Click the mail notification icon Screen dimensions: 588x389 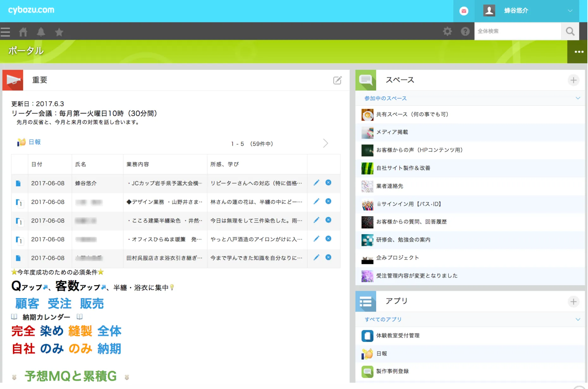click(464, 11)
